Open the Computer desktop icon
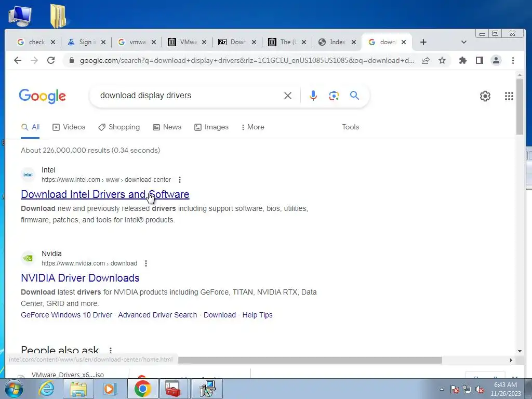532x399 pixels. 20,16
